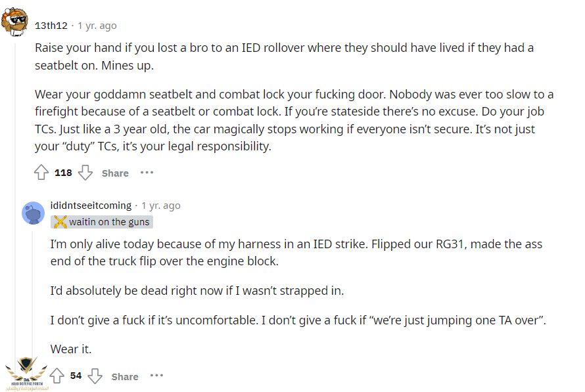This screenshot has height=392, width=585.
Task: Open more options on 13th12's comment
Action: coord(147,173)
